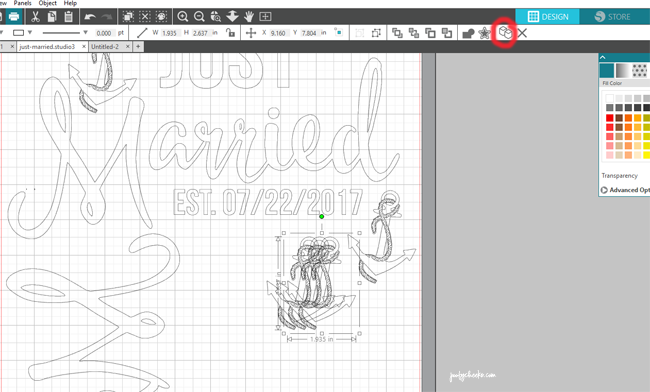
Task: Click the Weld shapes icon
Action: point(468,33)
